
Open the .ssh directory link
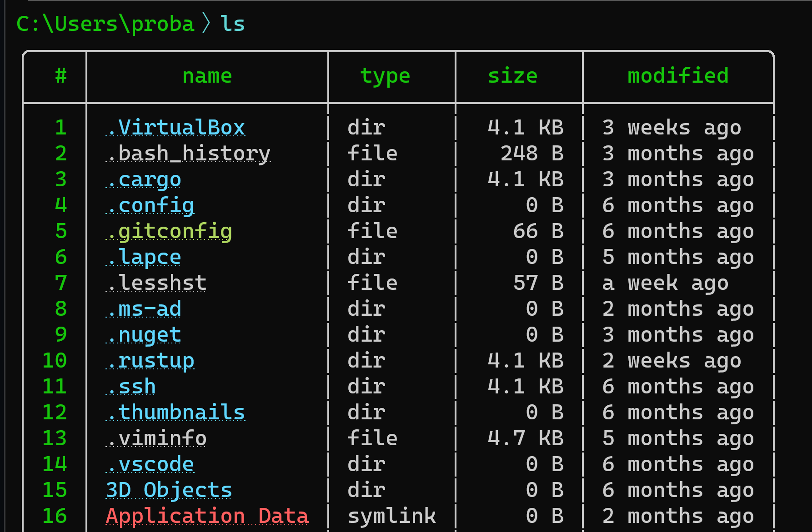click(x=130, y=387)
